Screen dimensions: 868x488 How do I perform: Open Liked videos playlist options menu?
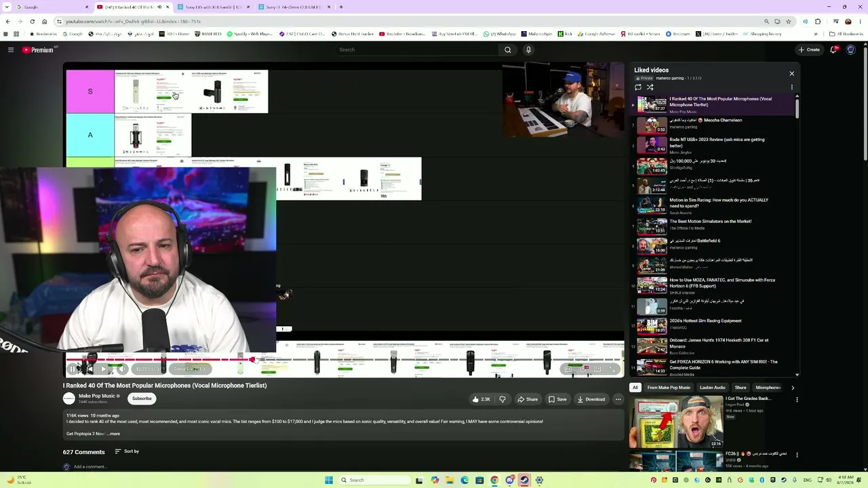791,87
